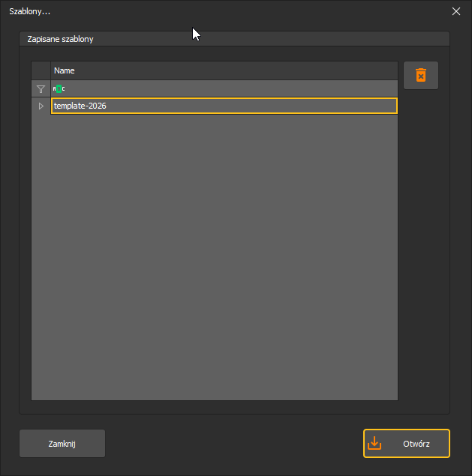This screenshot has width=472, height=476.
Task: Focus the Name filter row text field
Action: click(x=231, y=89)
